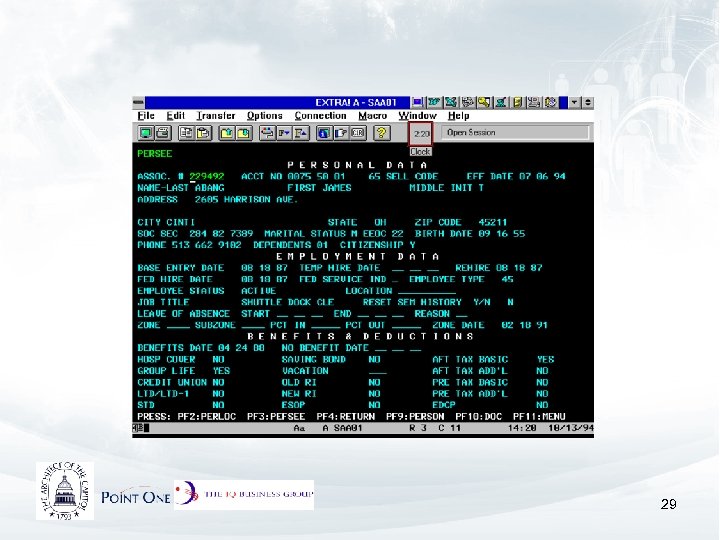Open the Options menu
Screen dimensions: 720x540
(x=264, y=116)
